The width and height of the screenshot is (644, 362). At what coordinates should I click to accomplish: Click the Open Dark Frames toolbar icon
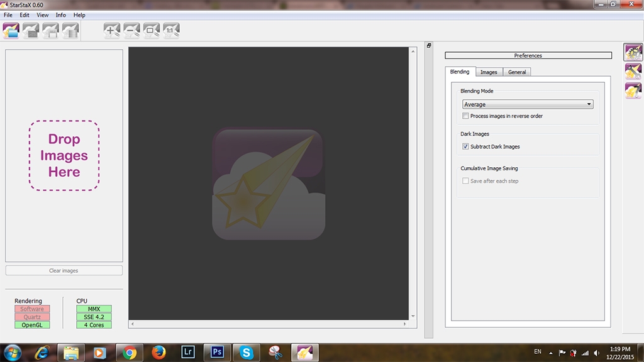tap(31, 31)
